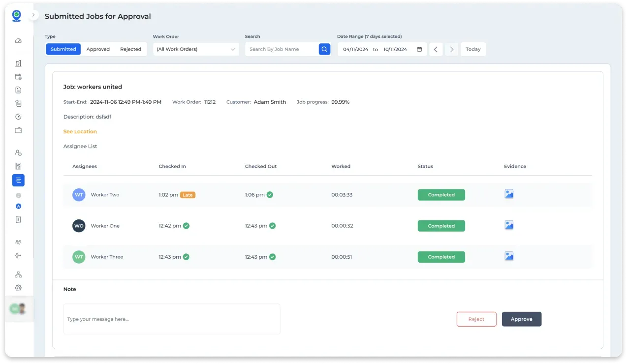View evidence image for Worker Two

point(508,194)
